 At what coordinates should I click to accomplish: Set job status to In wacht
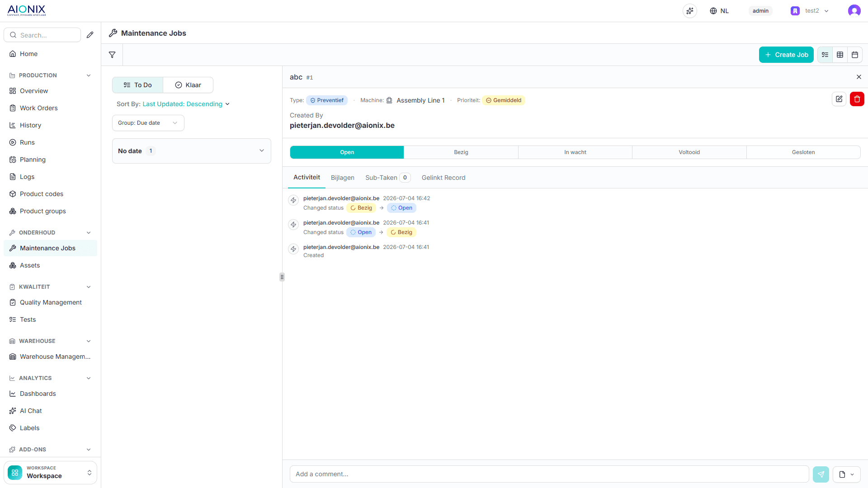click(x=575, y=152)
